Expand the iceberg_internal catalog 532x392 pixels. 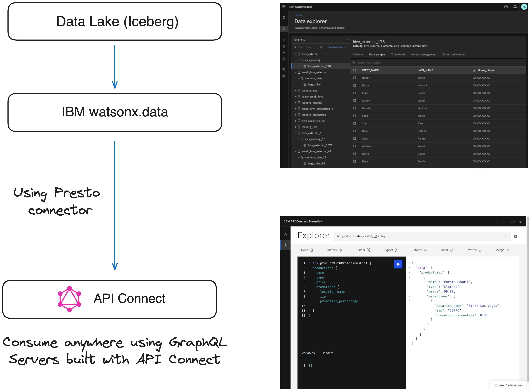296,103
